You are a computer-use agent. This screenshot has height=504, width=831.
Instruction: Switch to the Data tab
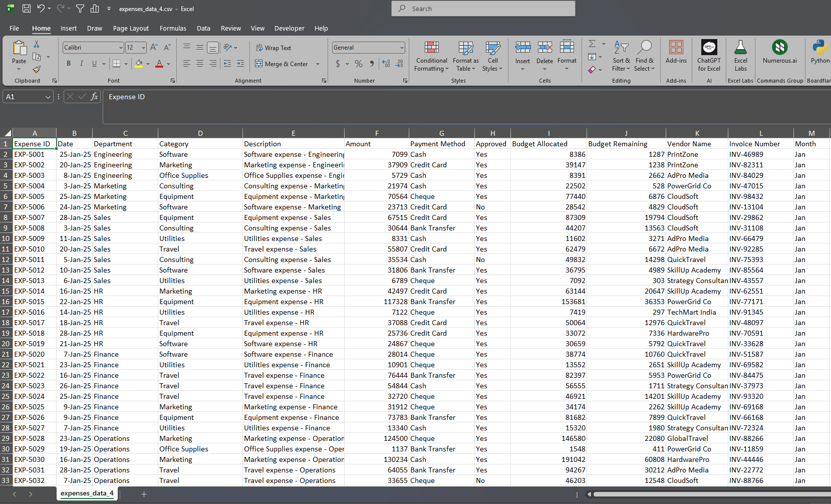click(203, 29)
